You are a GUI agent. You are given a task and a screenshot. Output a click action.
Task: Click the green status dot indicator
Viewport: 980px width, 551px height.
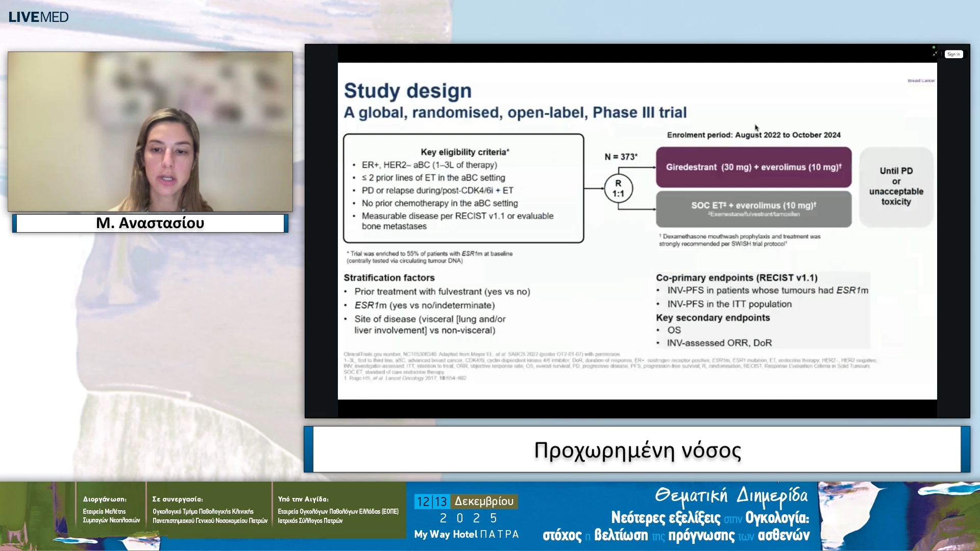tap(934, 47)
